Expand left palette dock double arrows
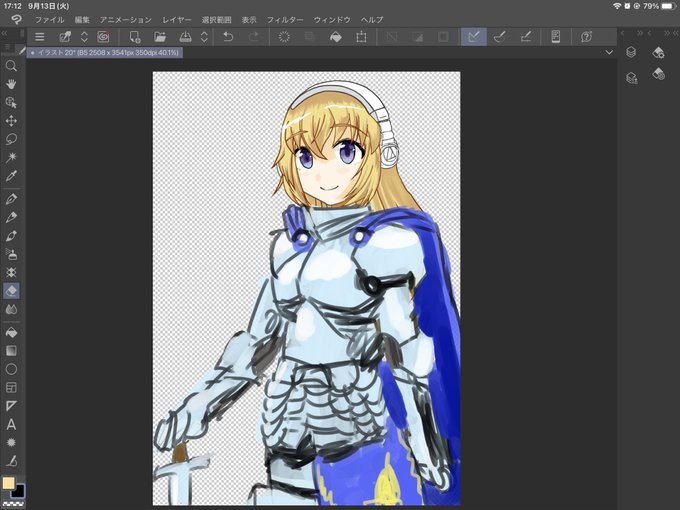 (4, 33)
